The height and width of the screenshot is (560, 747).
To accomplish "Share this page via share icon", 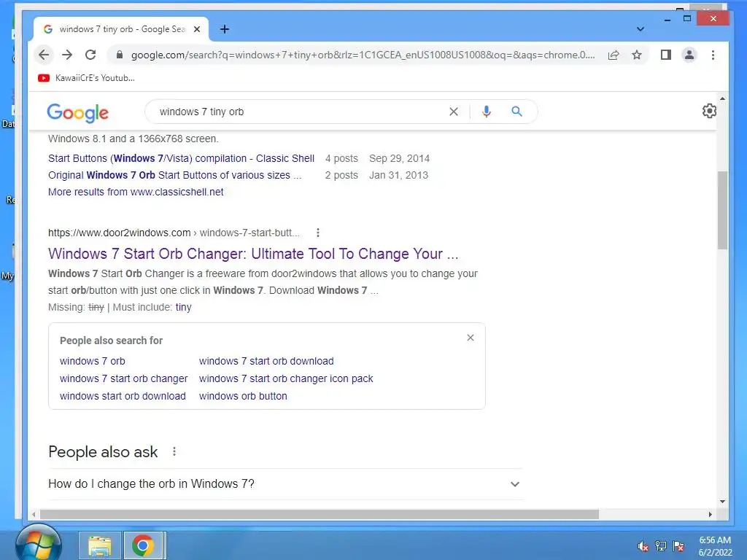I will click(614, 55).
